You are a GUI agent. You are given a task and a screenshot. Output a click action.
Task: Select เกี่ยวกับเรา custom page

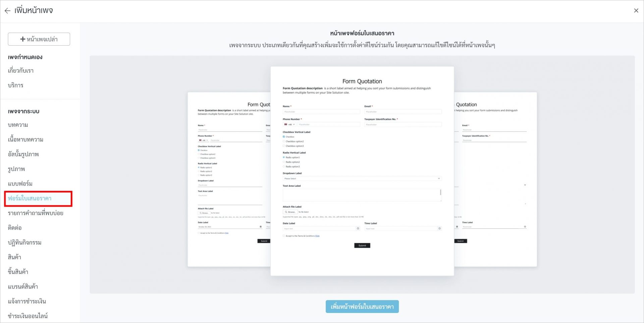coord(21,71)
